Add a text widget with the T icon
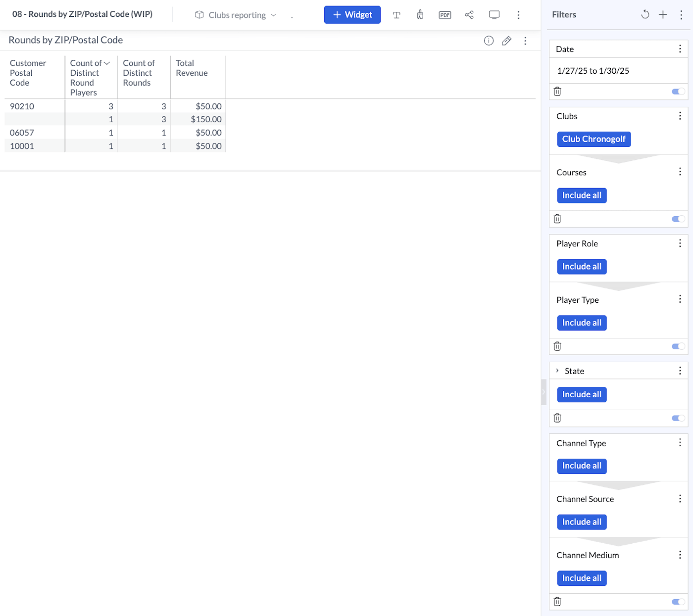The image size is (693, 616). [396, 15]
